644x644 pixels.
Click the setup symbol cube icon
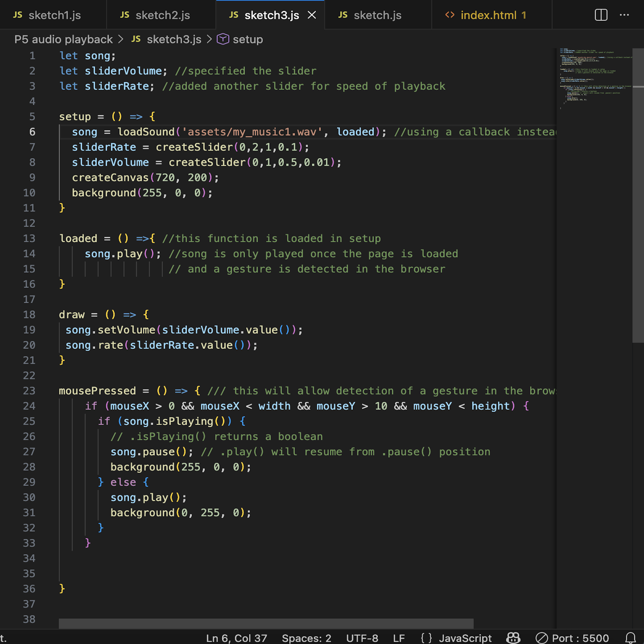click(223, 39)
